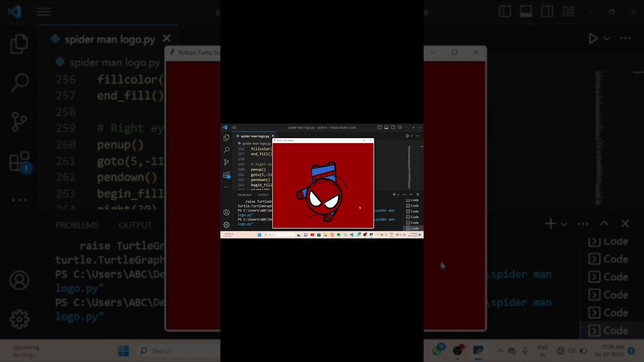The image size is (644, 362).
Task: Toggle the secondary side bar layout button
Action: pos(393,128)
